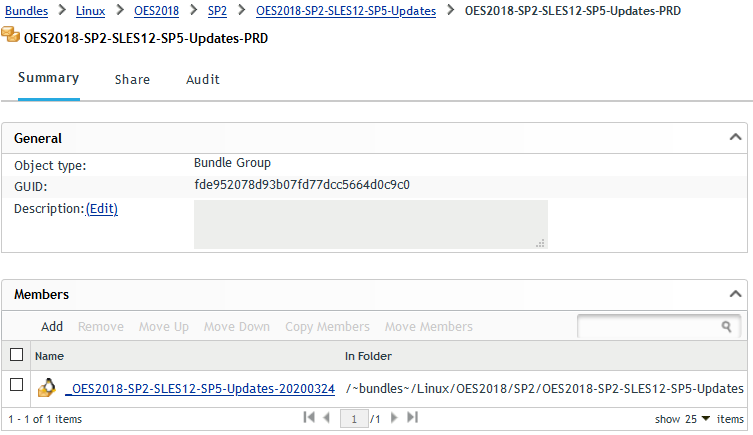This screenshot has height=435, width=753.
Task: Click Move Up in Members toolbar
Action: pyautogui.click(x=164, y=326)
